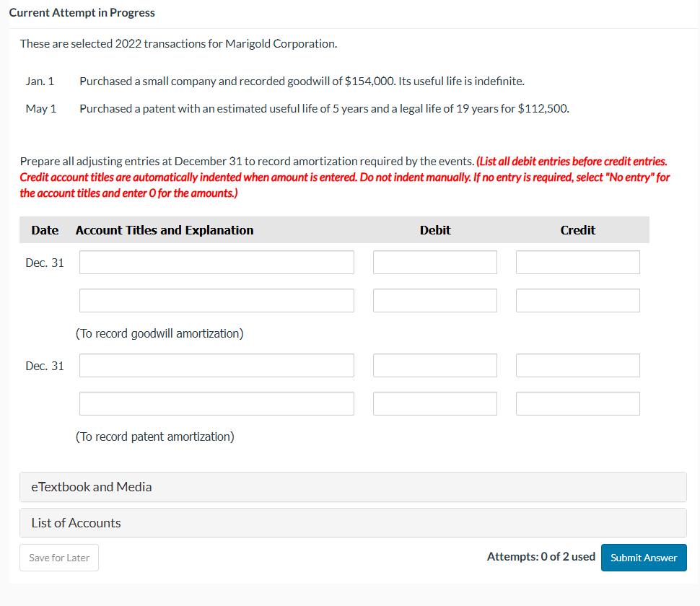Click goodwill entry first row credit field
This screenshot has height=606, width=700.
(x=578, y=263)
